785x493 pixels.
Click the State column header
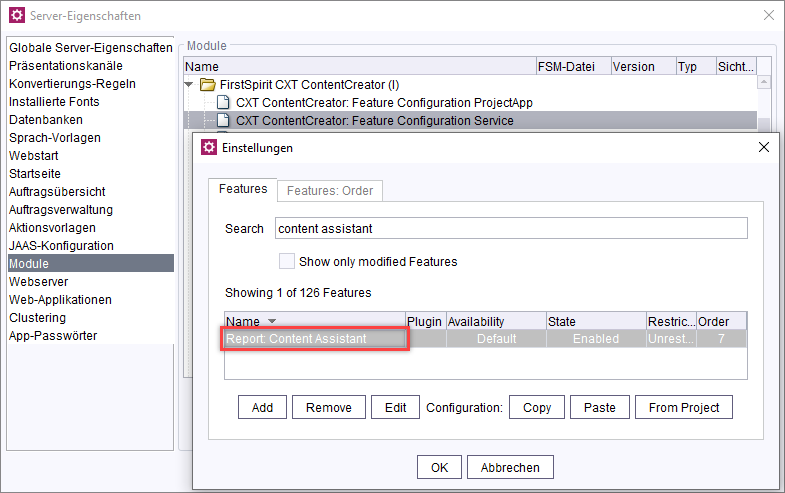(596, 321)
